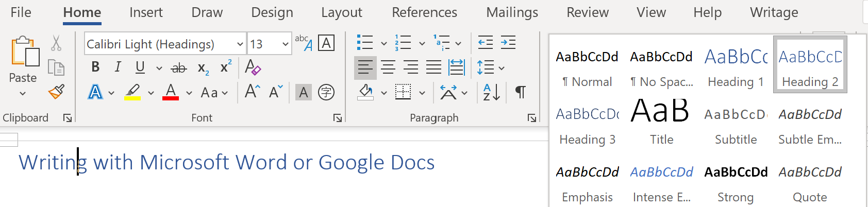The image size is (868, 207).
Task: Click the Sort A to Z icon
Action: (491, 93)
